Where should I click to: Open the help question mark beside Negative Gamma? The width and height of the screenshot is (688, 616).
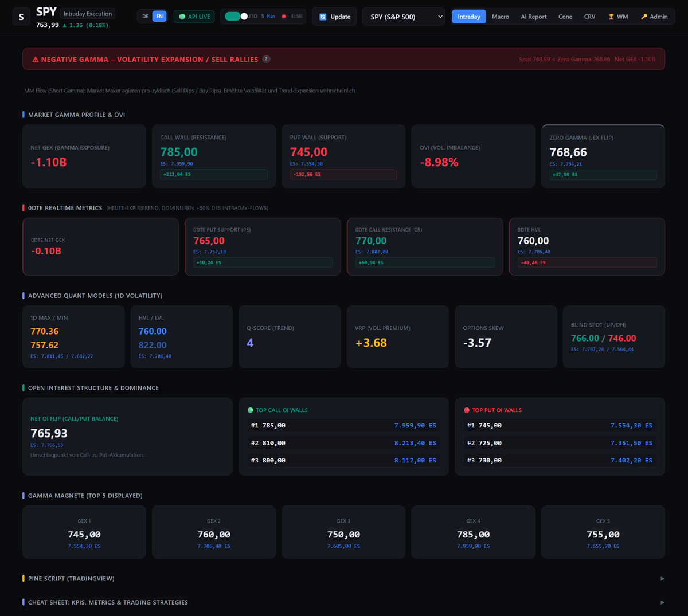pyautogui.click(x=266, y=59)
